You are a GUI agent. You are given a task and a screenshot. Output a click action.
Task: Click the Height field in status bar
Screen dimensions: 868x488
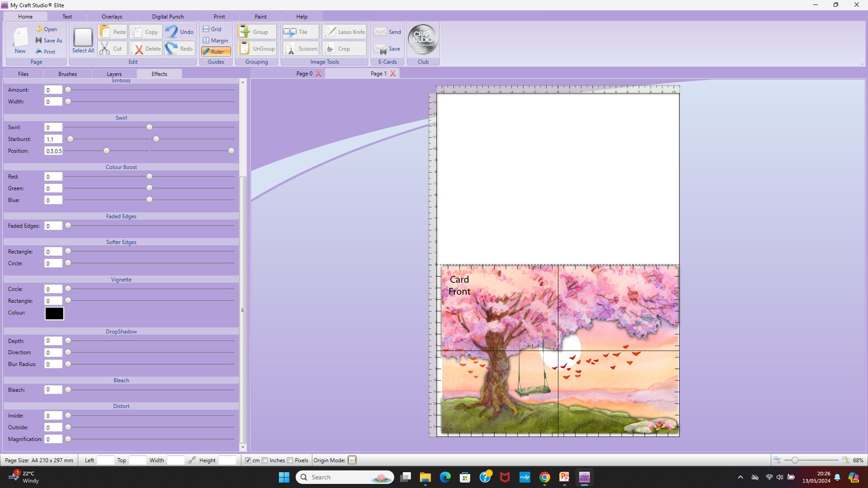click(x=227, y=460)
